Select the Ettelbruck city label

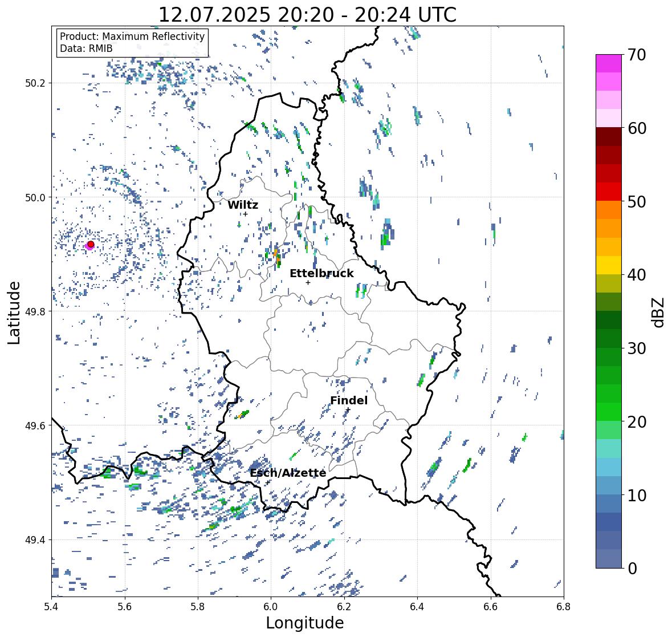pyautogui.click(x=321, y=274)
